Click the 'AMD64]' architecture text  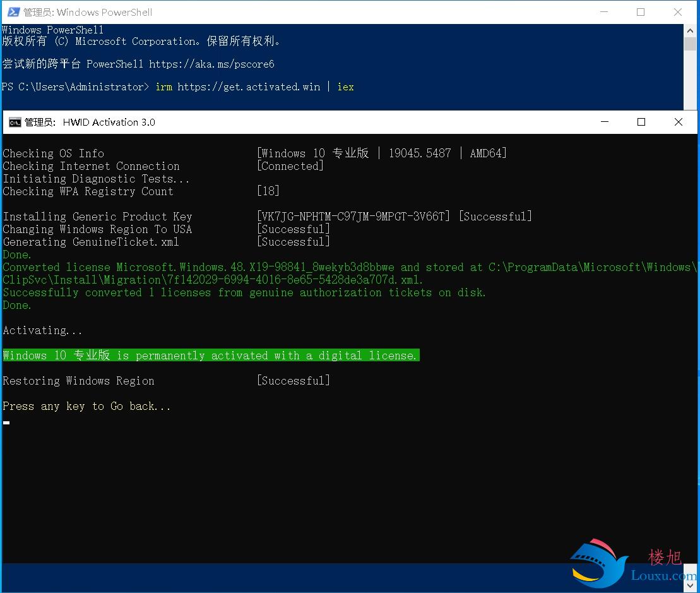(489, 153)
